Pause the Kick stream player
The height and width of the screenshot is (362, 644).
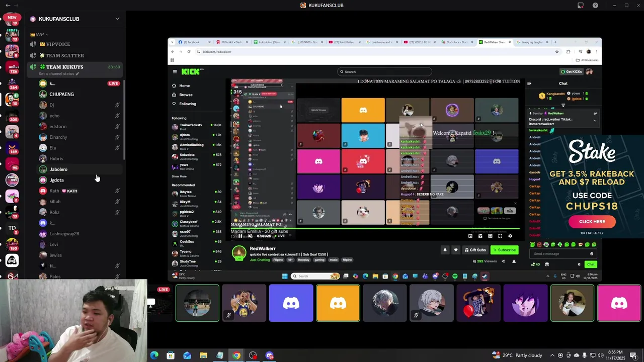tap(240, 236)
